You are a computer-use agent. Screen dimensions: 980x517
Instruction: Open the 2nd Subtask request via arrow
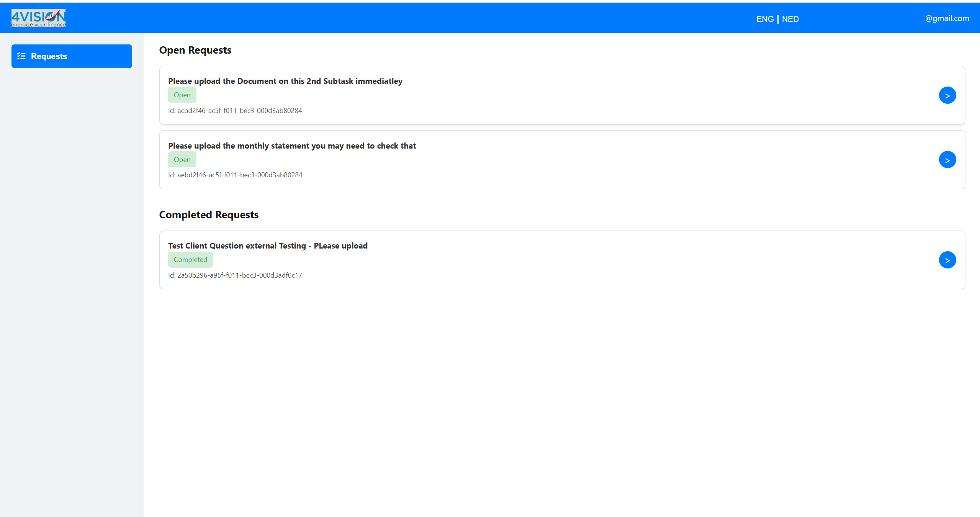947,95
